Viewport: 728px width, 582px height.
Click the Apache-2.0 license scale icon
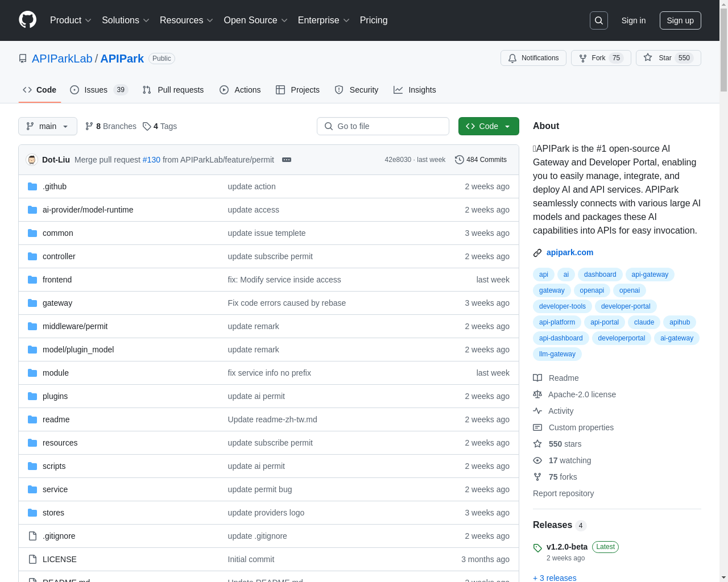(537, 394)
